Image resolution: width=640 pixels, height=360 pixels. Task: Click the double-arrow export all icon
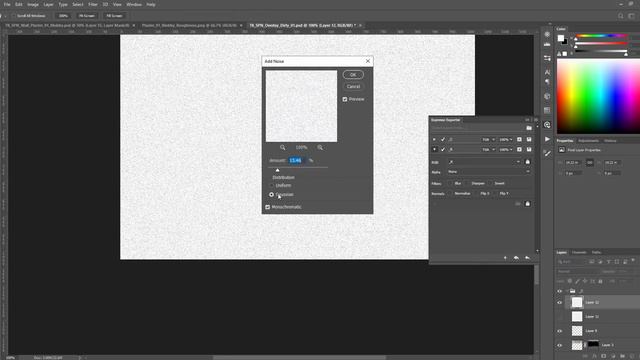coord(516,258)
